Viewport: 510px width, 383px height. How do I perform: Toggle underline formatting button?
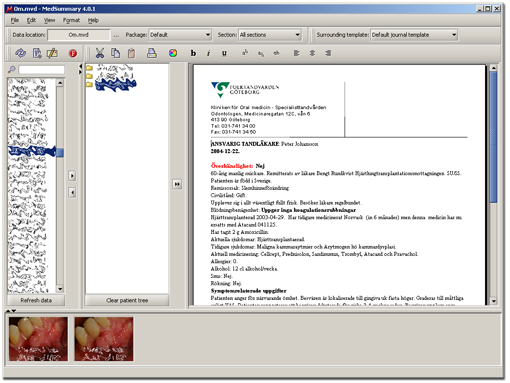point(224,53)
